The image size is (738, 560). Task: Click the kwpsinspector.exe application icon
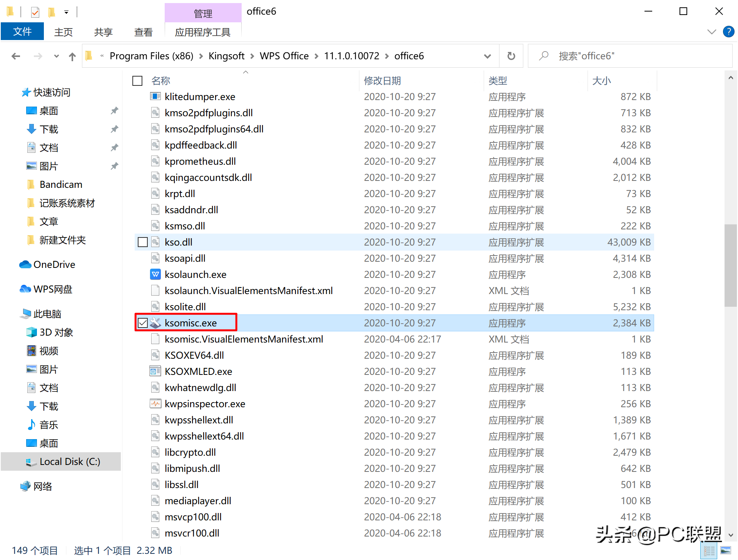click(x=155, y=404)
